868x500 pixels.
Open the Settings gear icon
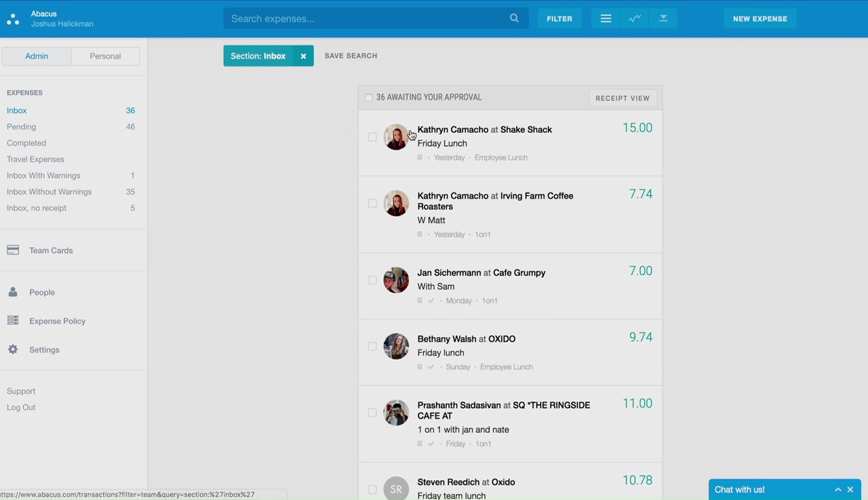point(13,350)
